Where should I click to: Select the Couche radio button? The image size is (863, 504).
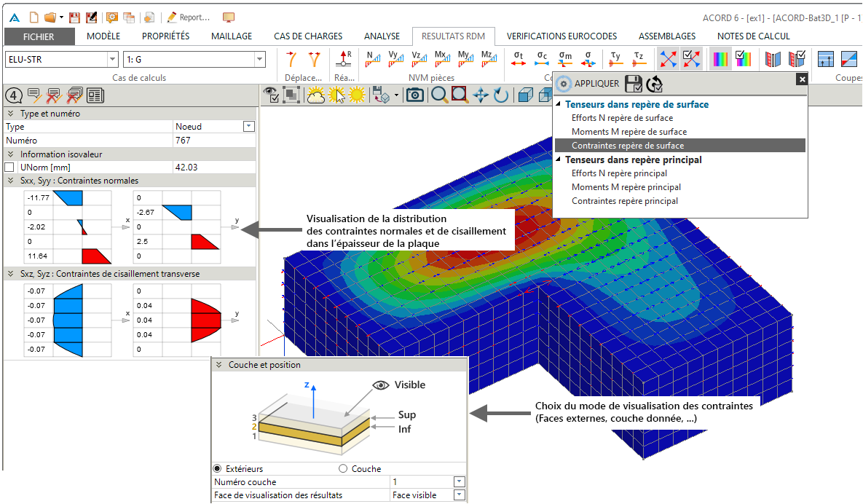[x=343, y=469]
